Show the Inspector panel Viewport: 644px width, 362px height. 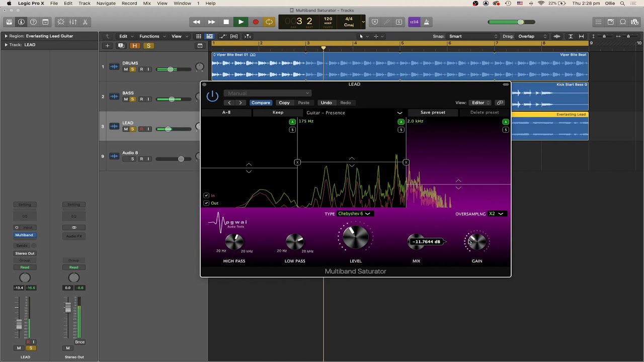21,22
